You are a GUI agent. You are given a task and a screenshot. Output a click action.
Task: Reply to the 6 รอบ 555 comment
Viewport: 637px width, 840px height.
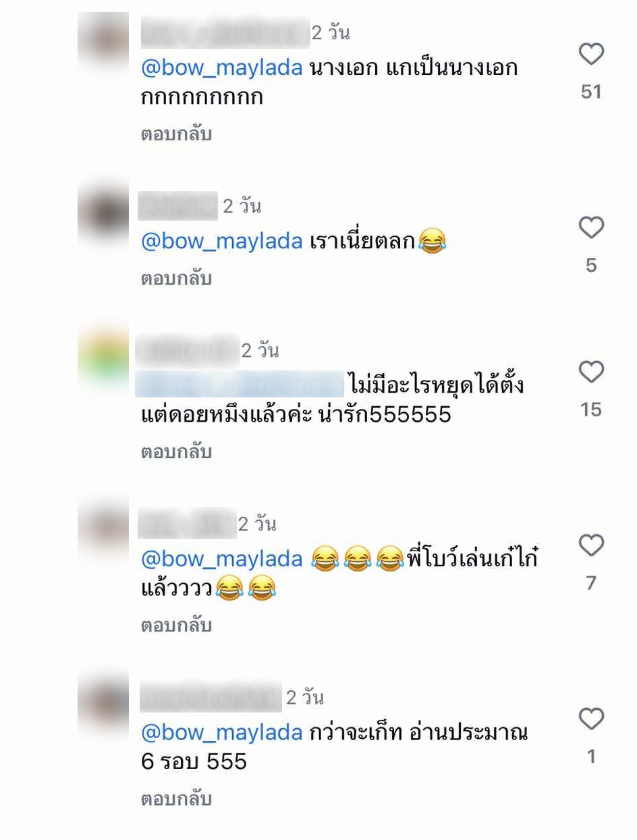pos(176,799)
